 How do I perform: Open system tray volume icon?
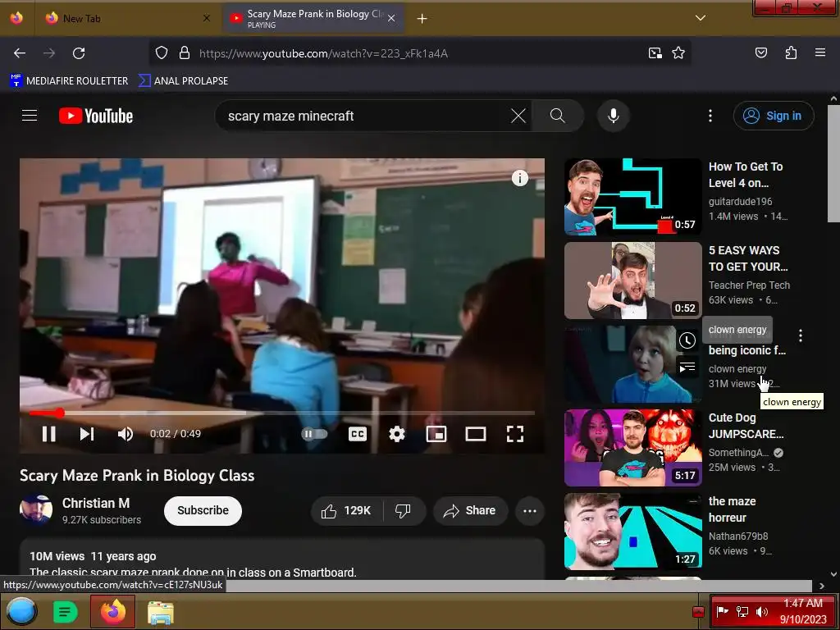click(x=761, y=612)
